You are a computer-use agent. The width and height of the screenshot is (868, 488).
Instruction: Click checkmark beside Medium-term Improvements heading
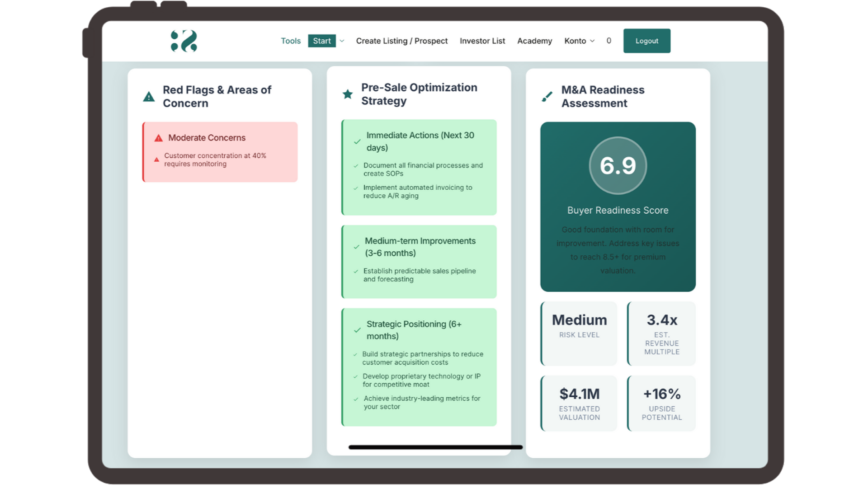[x=356, y=247]
